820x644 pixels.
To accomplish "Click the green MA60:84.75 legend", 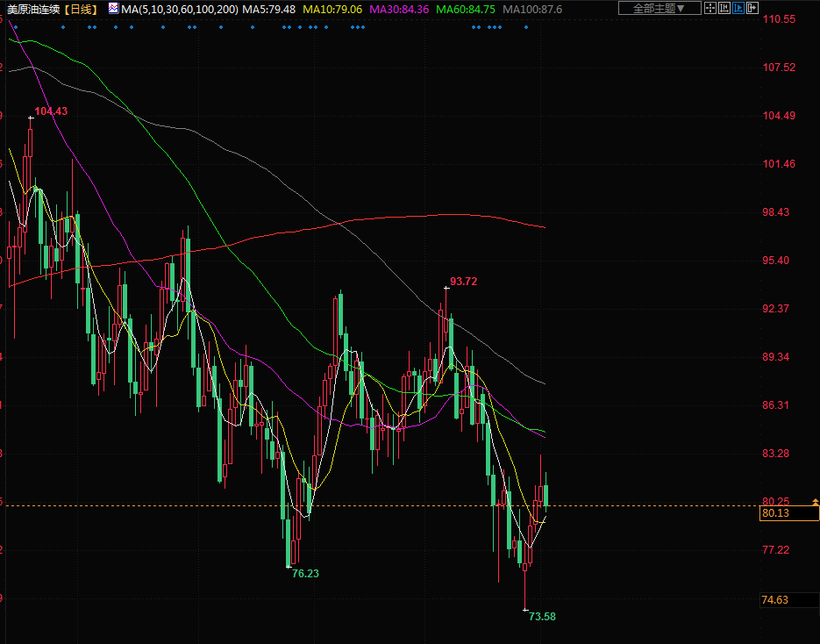I will [x=466, y=9].
